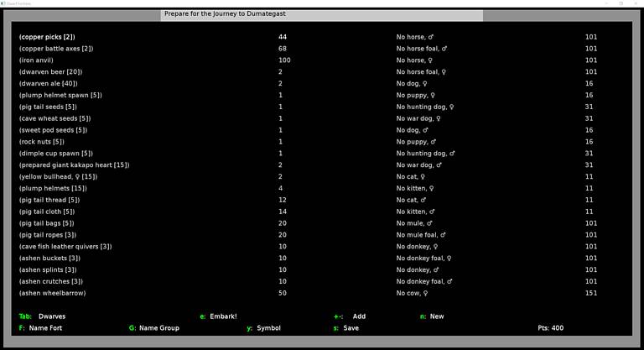This screenshot has width=644, height=350.
Task: Choose pig tail bags [5]
Action: coord(46,223)
